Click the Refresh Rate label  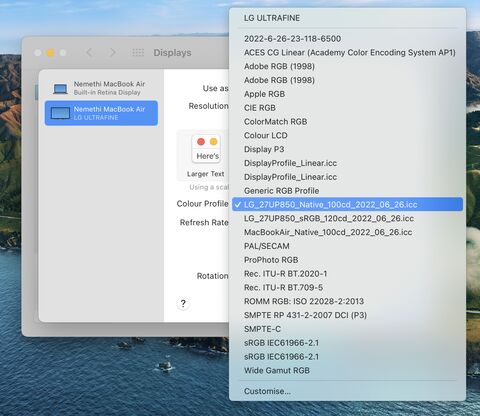pyautogui.click(x=204, y=222)
